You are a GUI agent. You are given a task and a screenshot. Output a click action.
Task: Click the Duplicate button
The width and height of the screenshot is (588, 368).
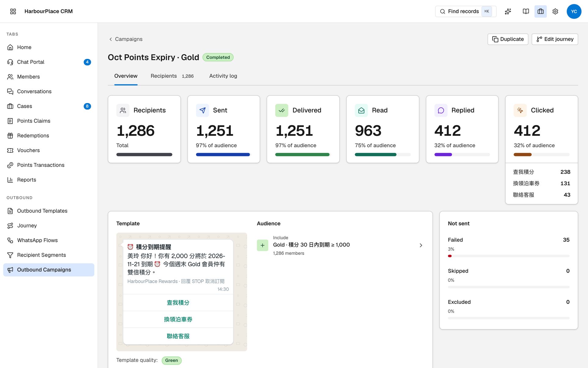click(508, 39)
